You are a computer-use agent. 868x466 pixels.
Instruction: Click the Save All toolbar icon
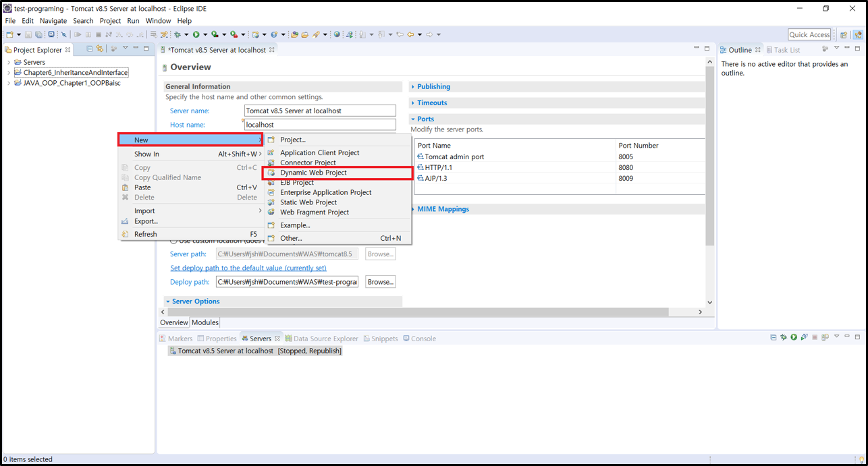38,34
